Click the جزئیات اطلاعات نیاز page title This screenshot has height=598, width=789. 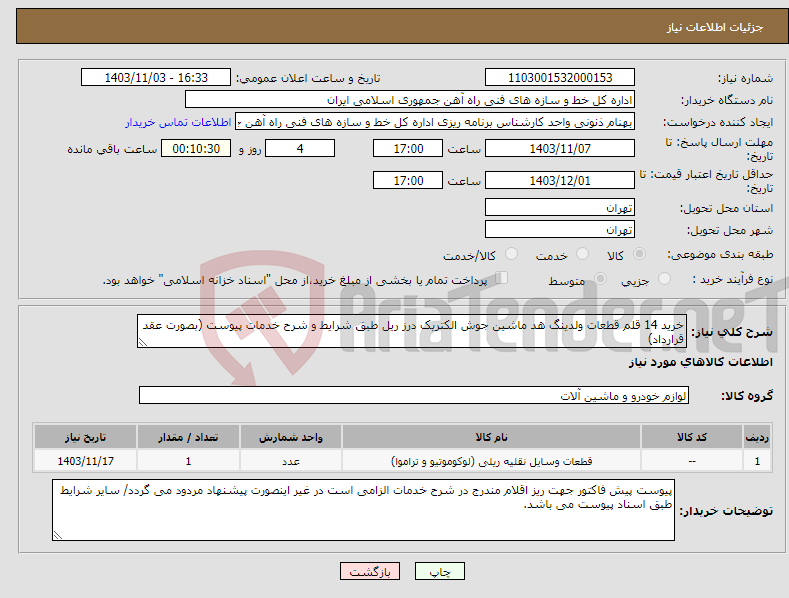[715, 27]
